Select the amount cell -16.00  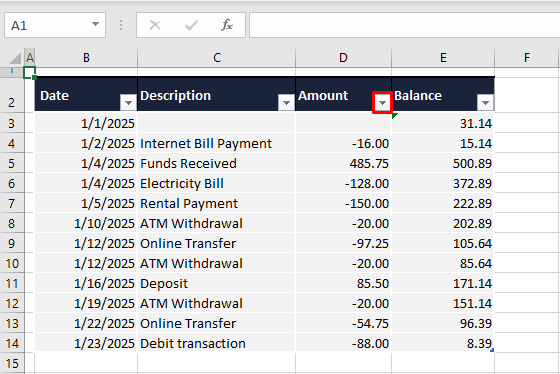click(x=344, y=143)
